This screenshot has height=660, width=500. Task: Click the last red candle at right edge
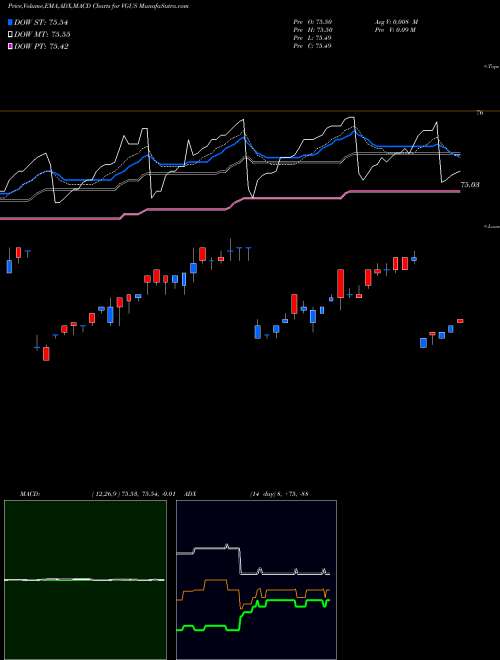point(460,321)
